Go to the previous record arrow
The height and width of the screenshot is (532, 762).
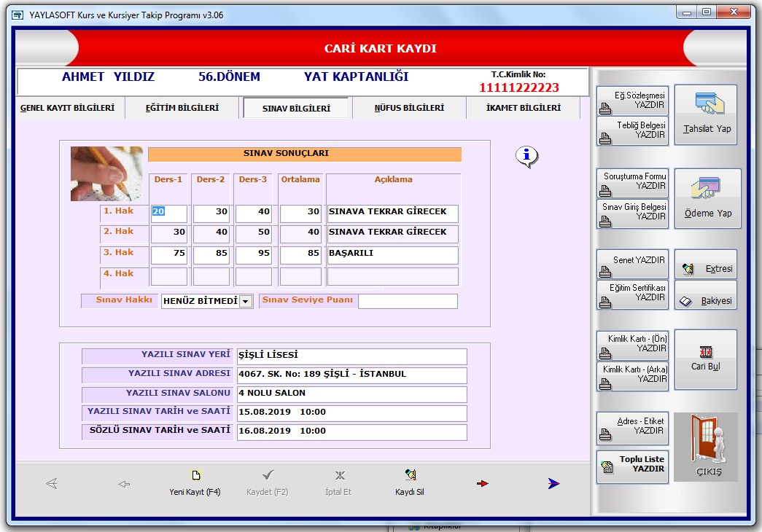click(124, 484)
